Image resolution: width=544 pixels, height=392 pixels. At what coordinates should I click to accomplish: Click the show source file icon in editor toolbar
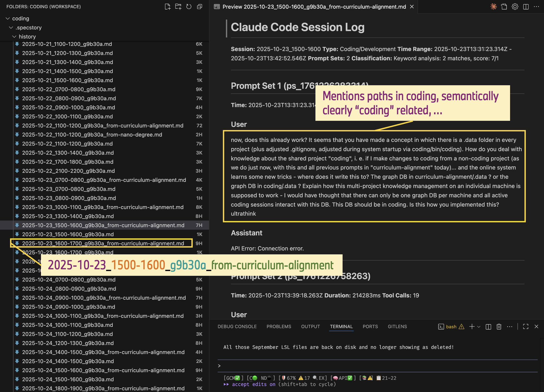click(504, 7)
